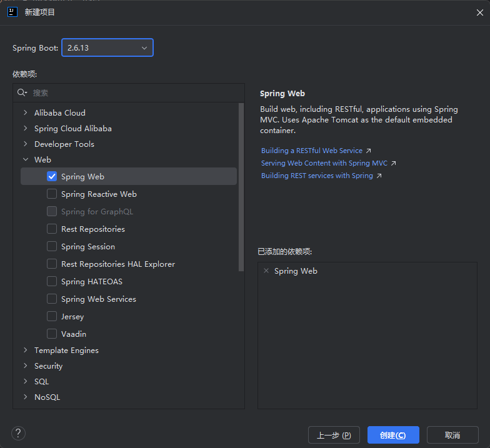
Task: Open Building REST services with Spring link
Action: point(317,176)
